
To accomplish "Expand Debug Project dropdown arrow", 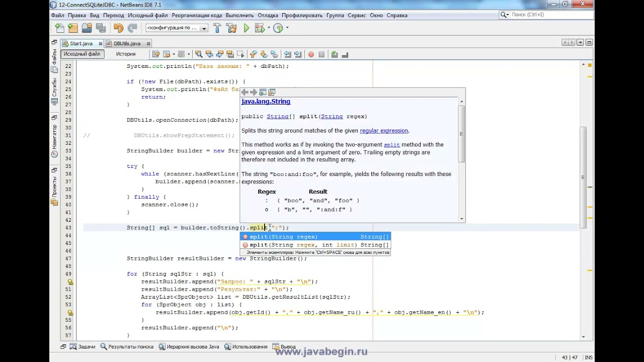I will click(268, 28).
